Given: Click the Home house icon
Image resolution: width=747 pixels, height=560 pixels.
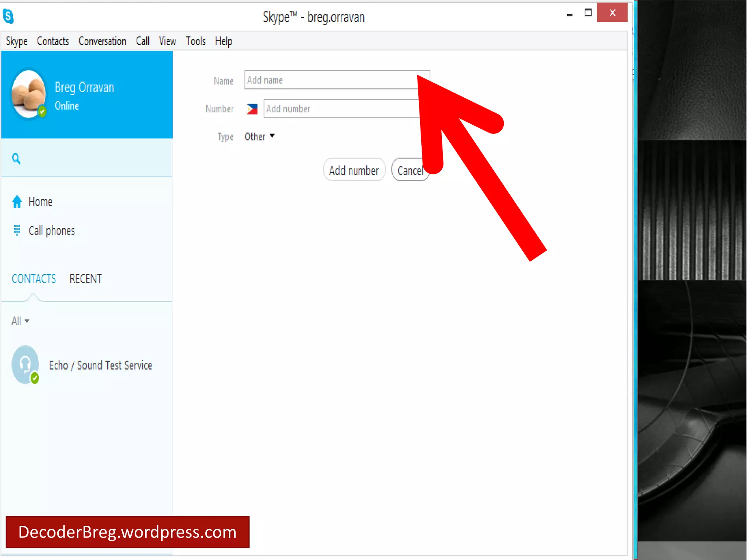Looking at the screenshot, I should point(17,202).
